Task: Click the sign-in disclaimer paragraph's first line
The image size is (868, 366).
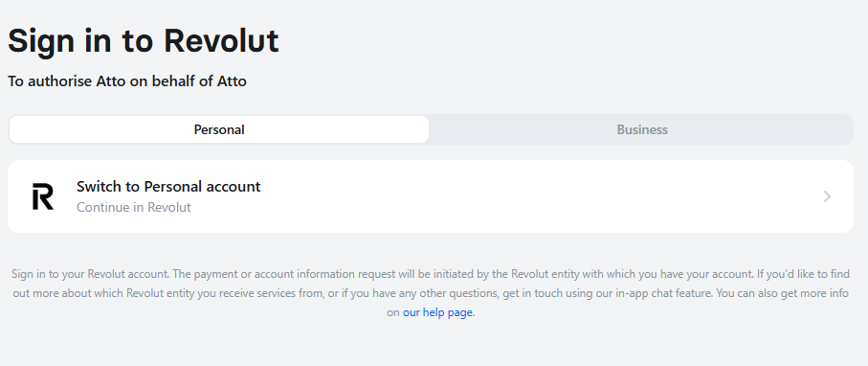Action: [431, 274]
